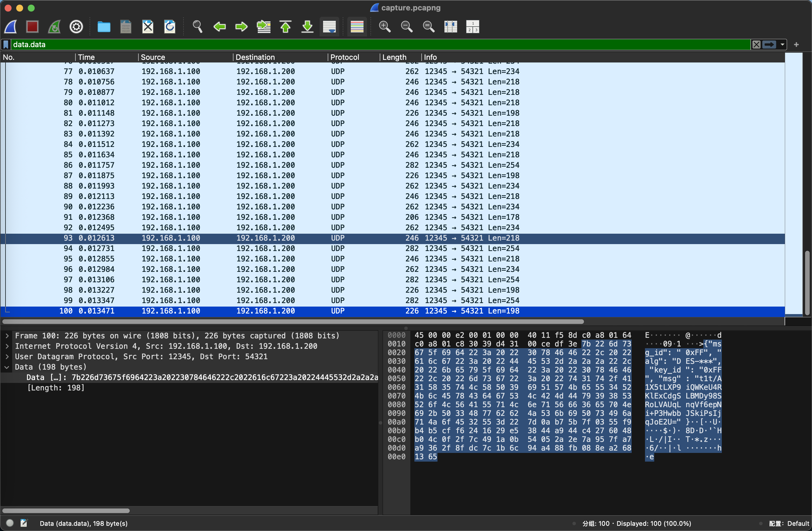Click packet list vertical scrollbar thumb

coord(807,283)
